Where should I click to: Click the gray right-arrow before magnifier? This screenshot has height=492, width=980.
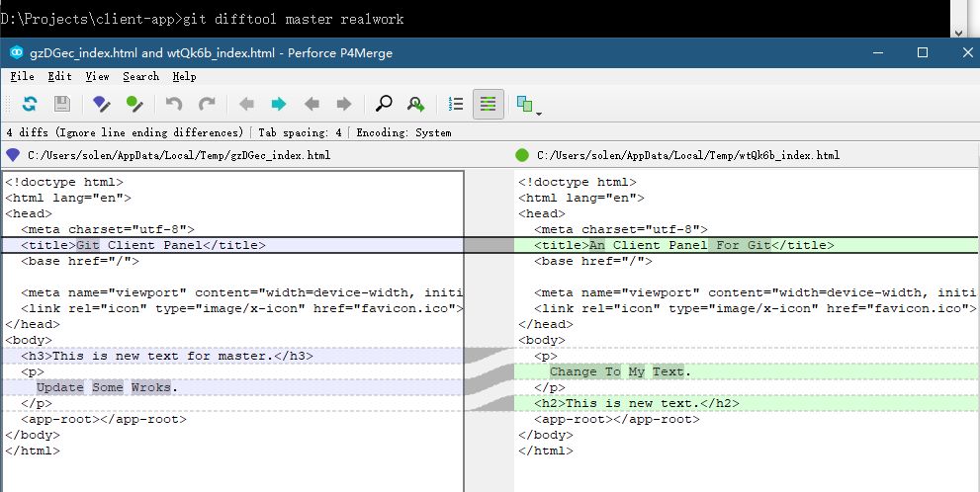click(344, 104)
